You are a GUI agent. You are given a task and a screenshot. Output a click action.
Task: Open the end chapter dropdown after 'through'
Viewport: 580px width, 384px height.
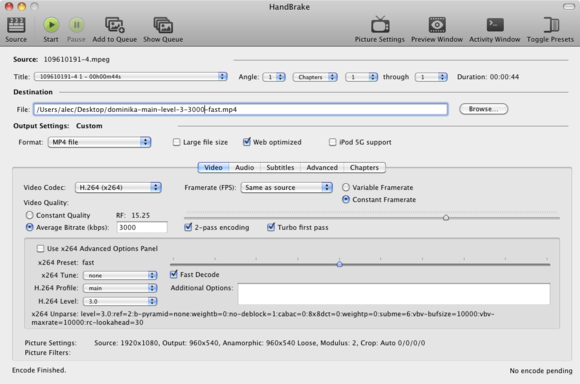431,77
